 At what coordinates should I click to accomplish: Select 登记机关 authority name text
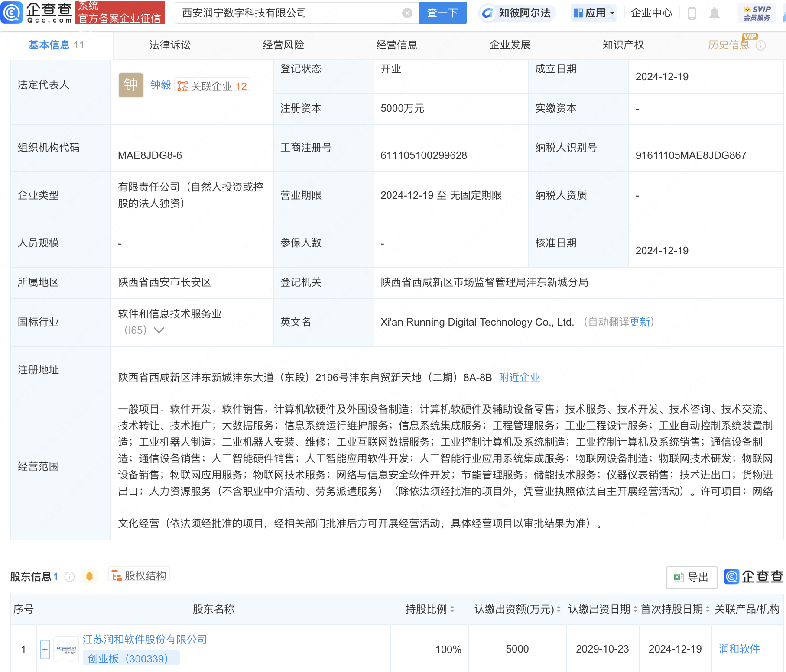tap(484, 282)
